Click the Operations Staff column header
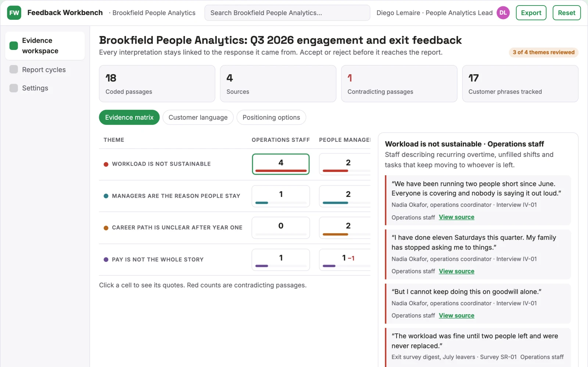 281,140
